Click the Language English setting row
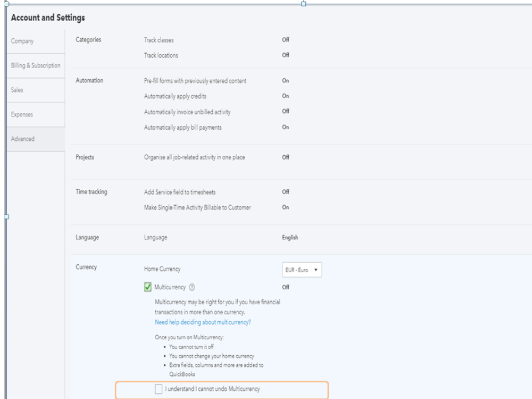Image resolution: width=532 pixels, height=399 pixels. (x=290, y=238)
